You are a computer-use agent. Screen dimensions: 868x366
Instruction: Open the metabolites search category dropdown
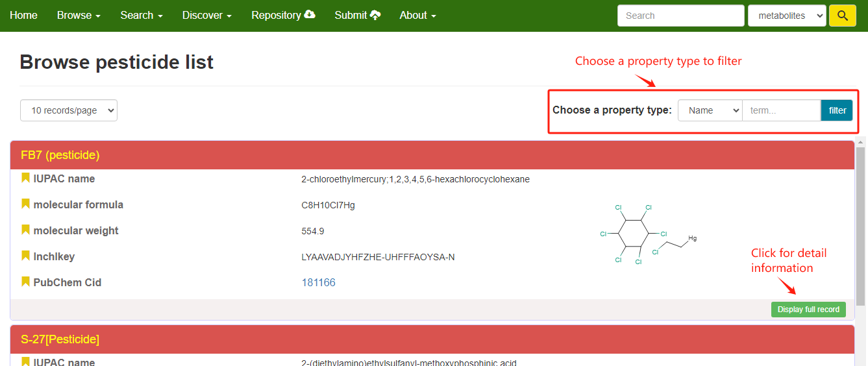pos(786,16)
